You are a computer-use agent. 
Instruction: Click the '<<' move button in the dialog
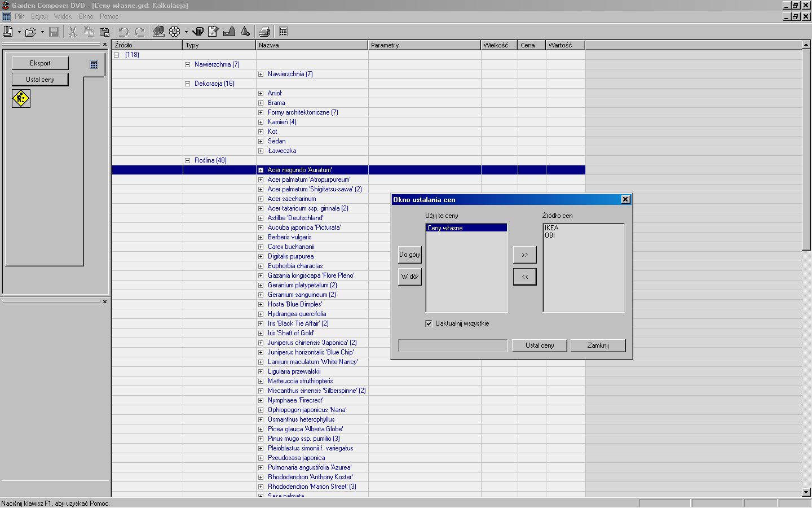pyautogui.click(x=524, y=277)
